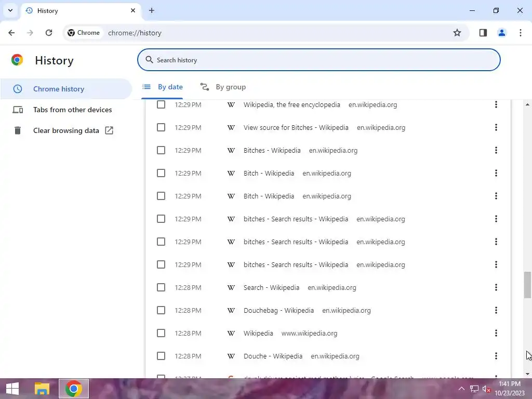Open the Wikipedia www.wikipedia.org link
532x399 pixels.
pyautogui.click(x=258, y=333)
